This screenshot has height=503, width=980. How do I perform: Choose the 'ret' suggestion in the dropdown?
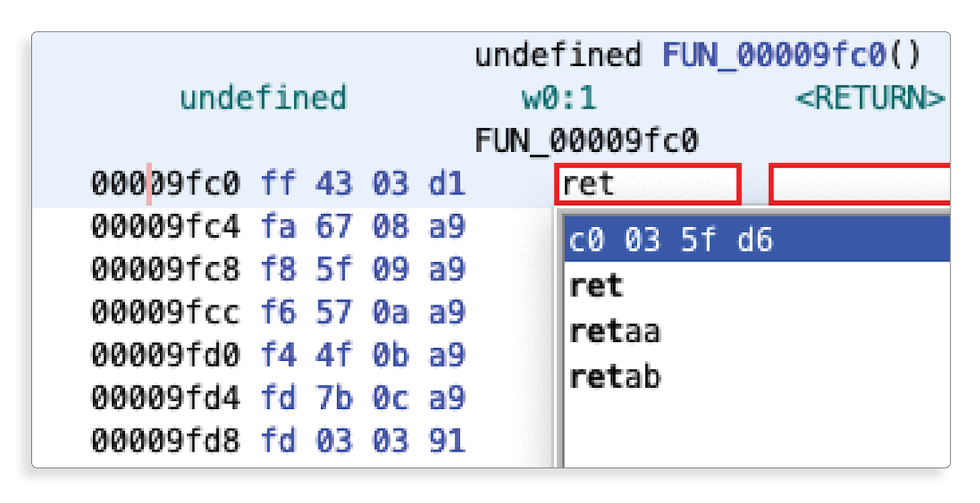tap(596, 287)
